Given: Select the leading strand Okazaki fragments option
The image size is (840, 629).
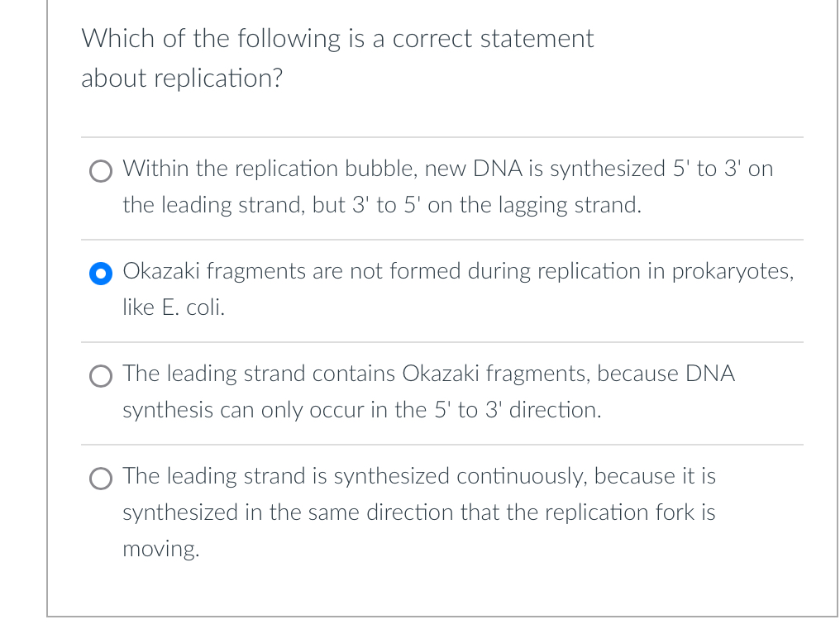Looking at the screenshot, I should (100, 376).
